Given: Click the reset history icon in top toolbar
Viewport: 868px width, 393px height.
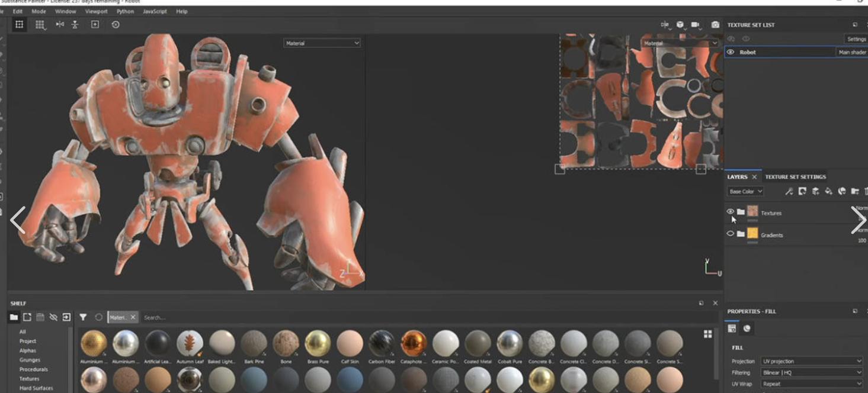Looking at the screenshot, I should click(116, 24).
